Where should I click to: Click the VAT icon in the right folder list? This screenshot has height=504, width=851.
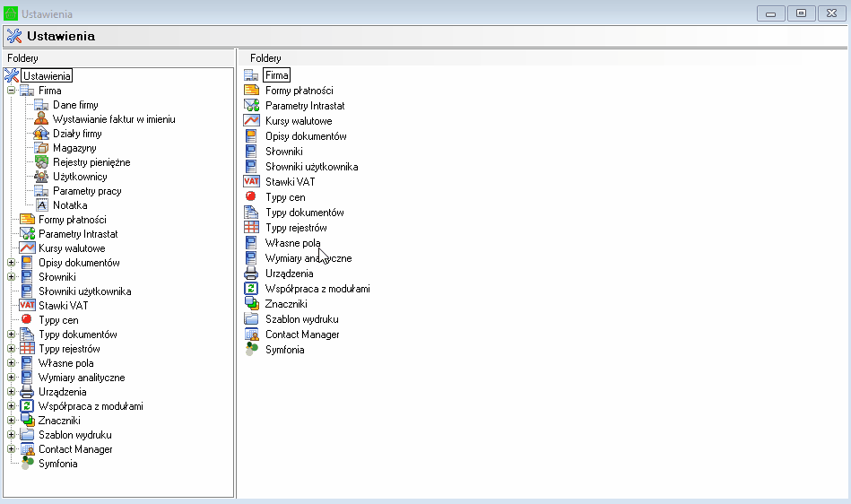click(x=251, y=182)
